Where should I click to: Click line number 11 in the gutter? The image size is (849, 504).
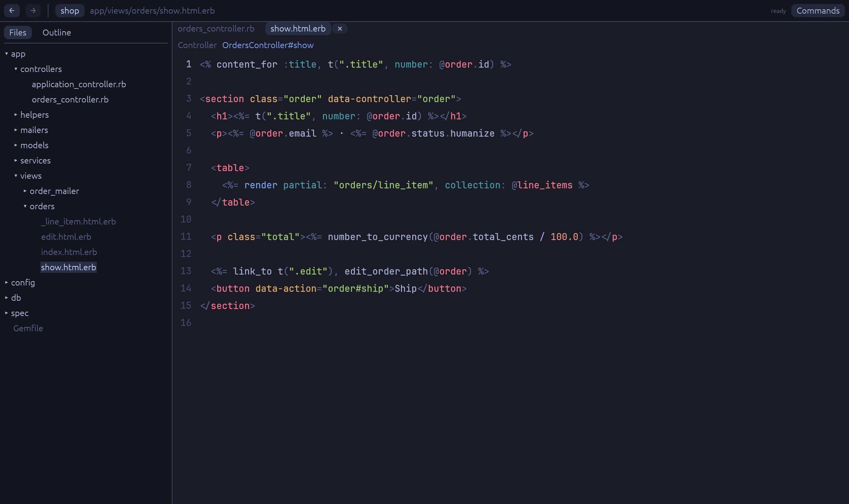coord(186,236)
